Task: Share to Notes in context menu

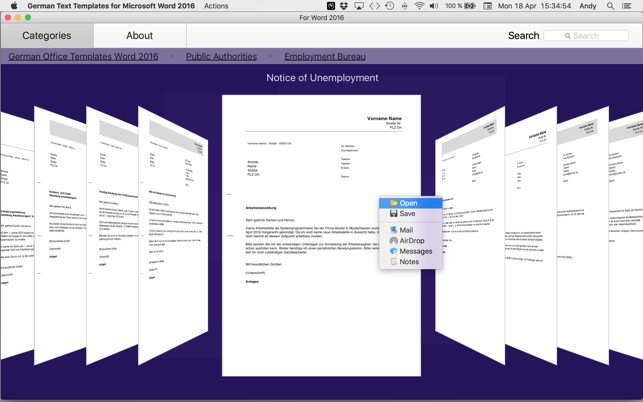Action: [x=410, y=262]
